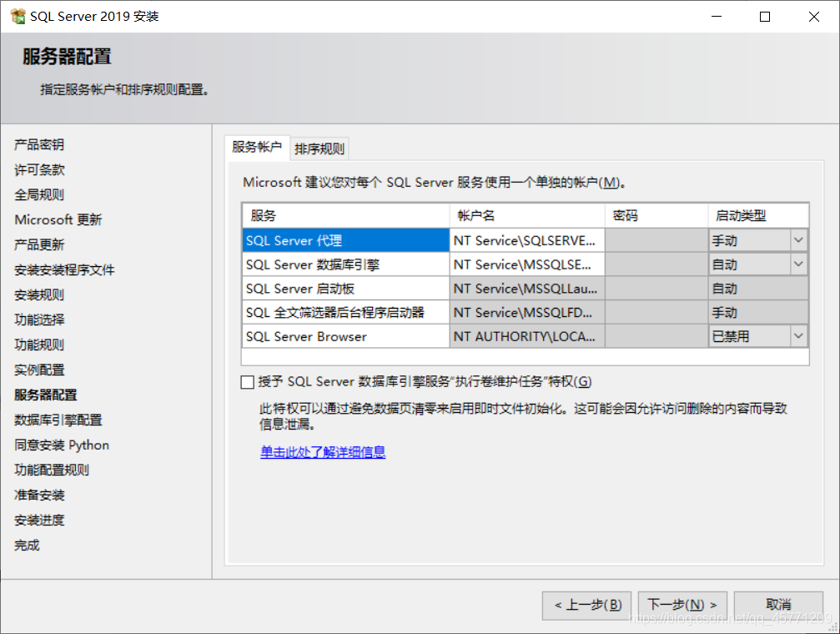Open startup type dropdown for SQL Server 数据库引擎

click(x=798, y=264)
